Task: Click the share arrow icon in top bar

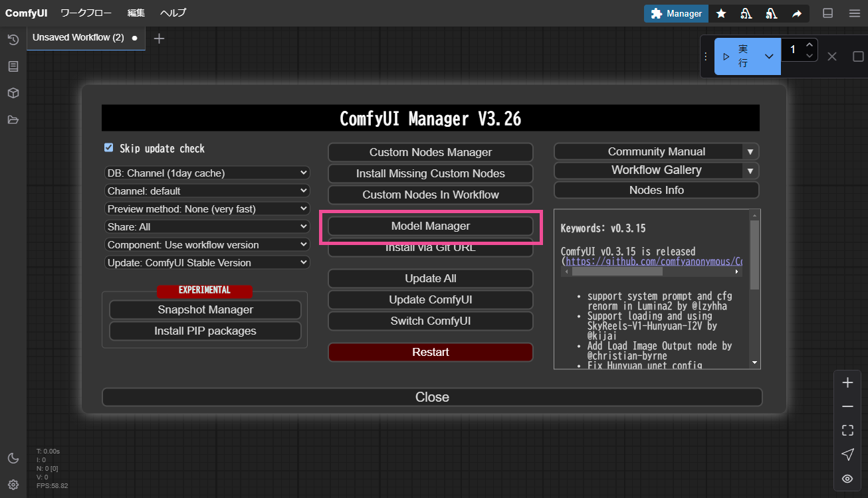Action: pos(797,13)
